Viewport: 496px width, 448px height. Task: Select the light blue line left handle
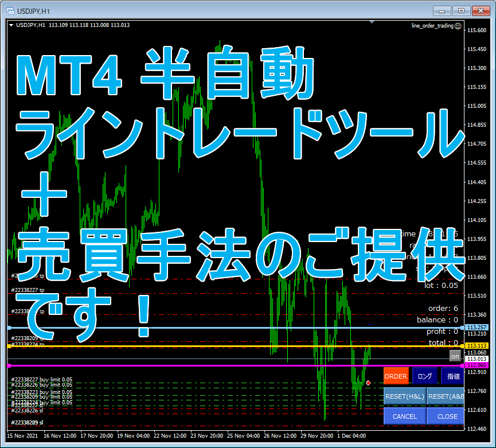(x=9, y=328)
